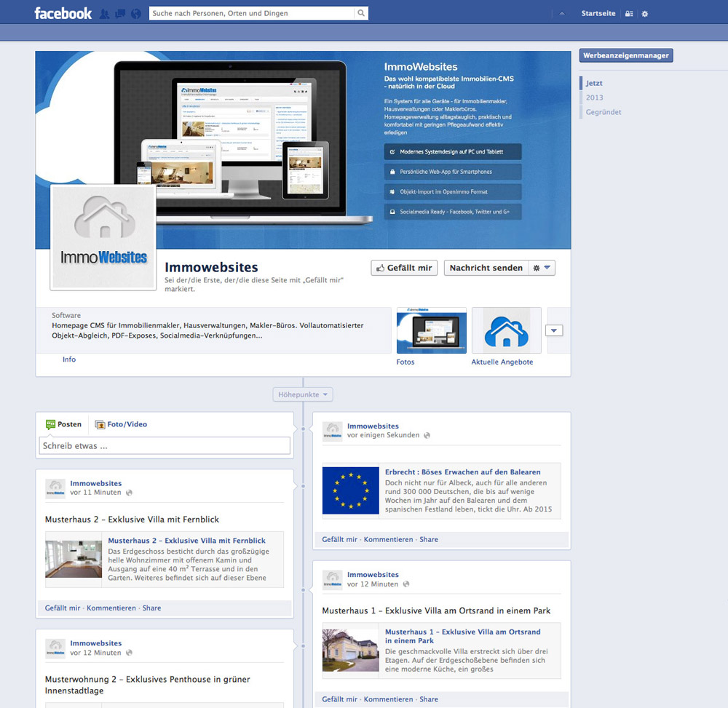
Task: Click globe privacy icon on 'vor einigen Sekunden' post
Action: pyautogui.click(x=427, y=435)
